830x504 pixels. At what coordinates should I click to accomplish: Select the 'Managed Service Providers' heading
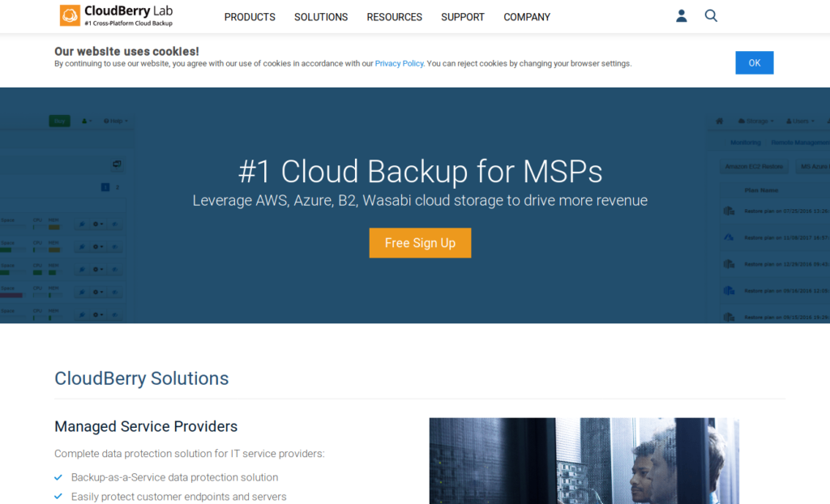pos(146,427)
